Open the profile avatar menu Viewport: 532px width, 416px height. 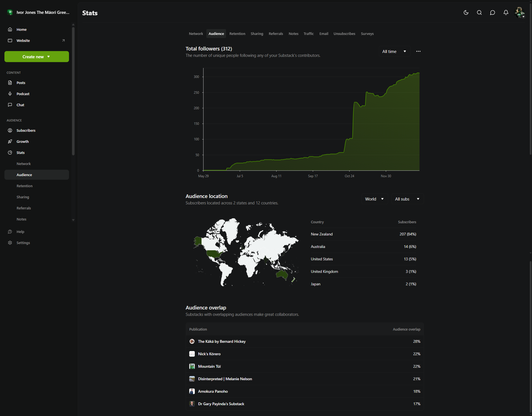(x=519, y=12)
